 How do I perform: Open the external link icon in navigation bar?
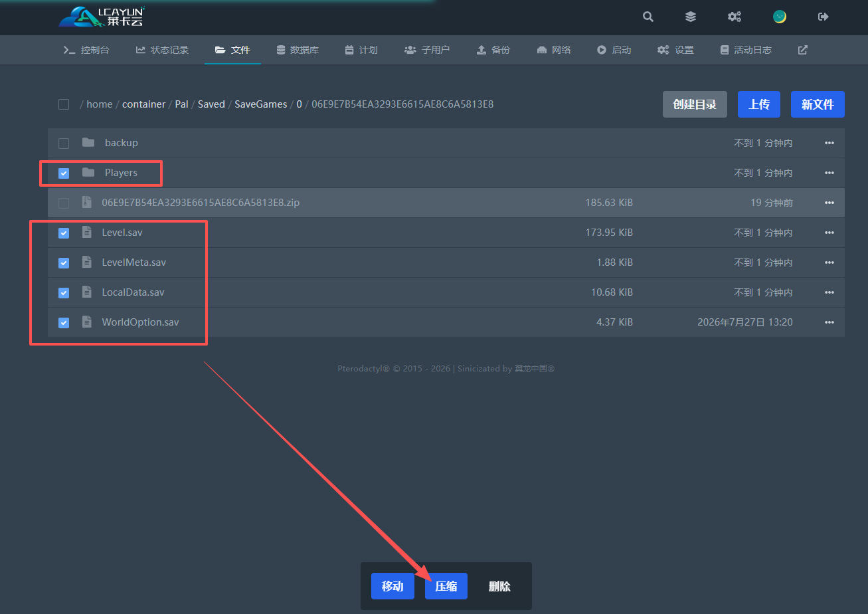coord(803,50)
